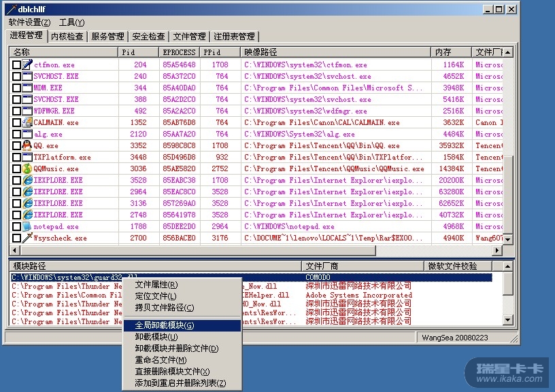
Task: Check the ctfmon.exe checkbox
Action: 16,65
